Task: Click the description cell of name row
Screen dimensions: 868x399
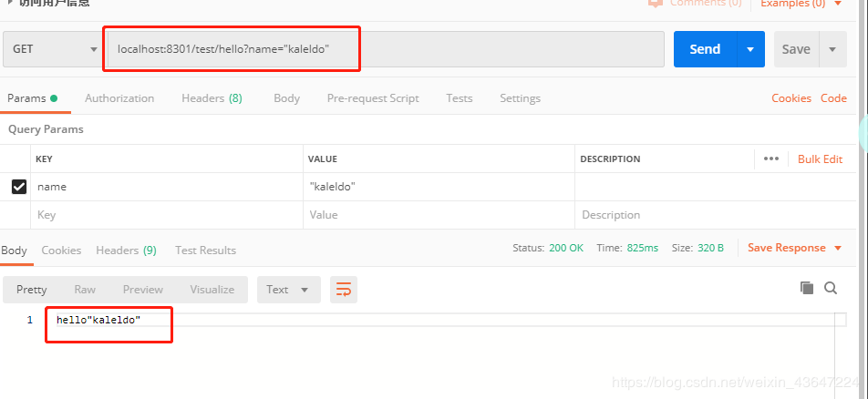Action: pyautogui.click(x=716, y=187)
